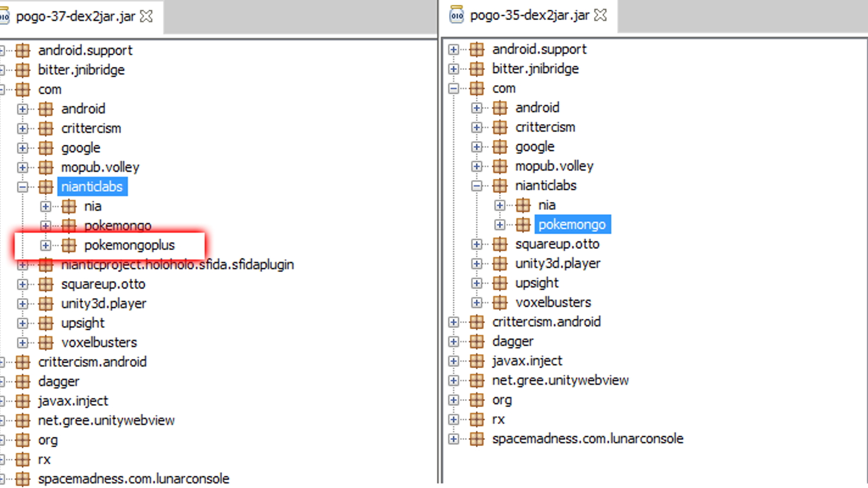
Task: Click android.support package icon in pogo-35 pane
Action: (477, 49)
